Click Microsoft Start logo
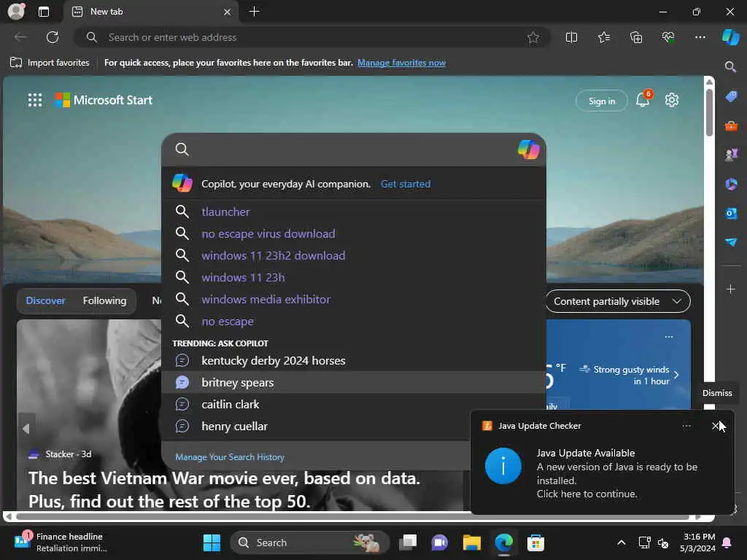The height and width of the screenshot is (560, 747). click(x=104, y=100)
